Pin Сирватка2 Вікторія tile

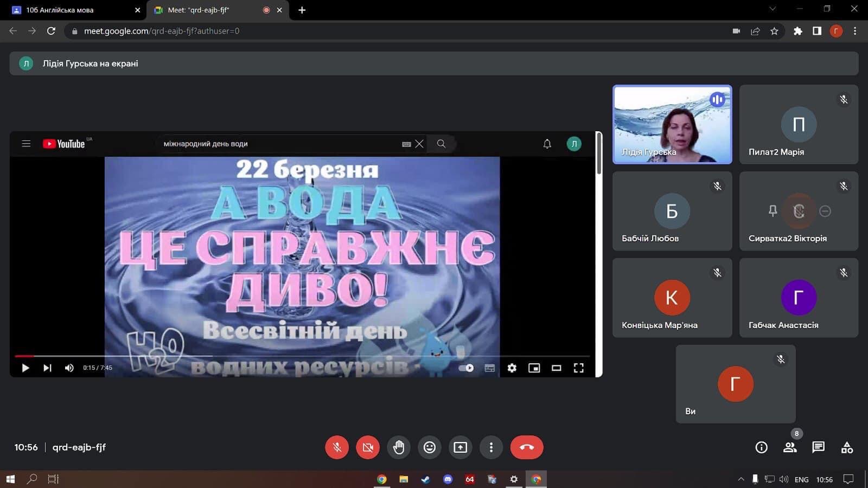point(773,211)
